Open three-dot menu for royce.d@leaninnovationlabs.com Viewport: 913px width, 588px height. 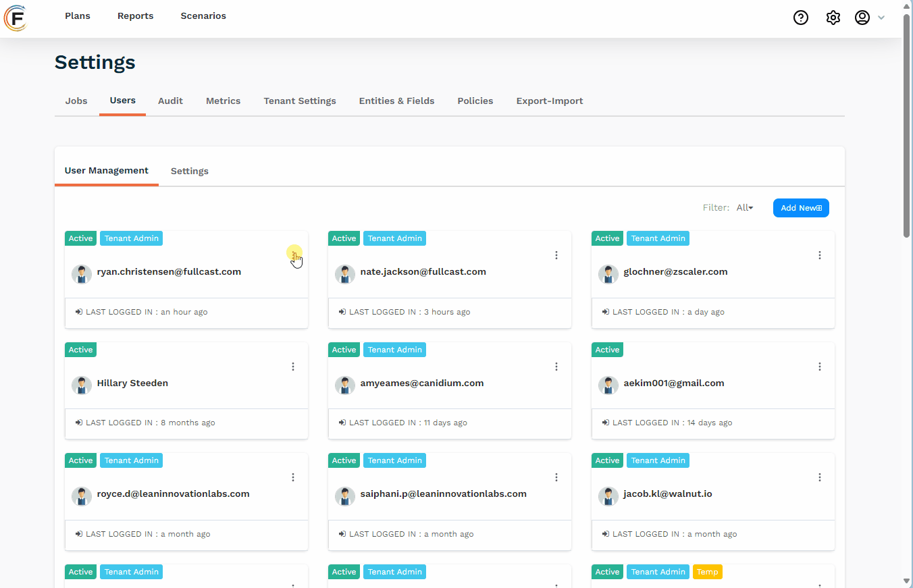coord(293,477)
